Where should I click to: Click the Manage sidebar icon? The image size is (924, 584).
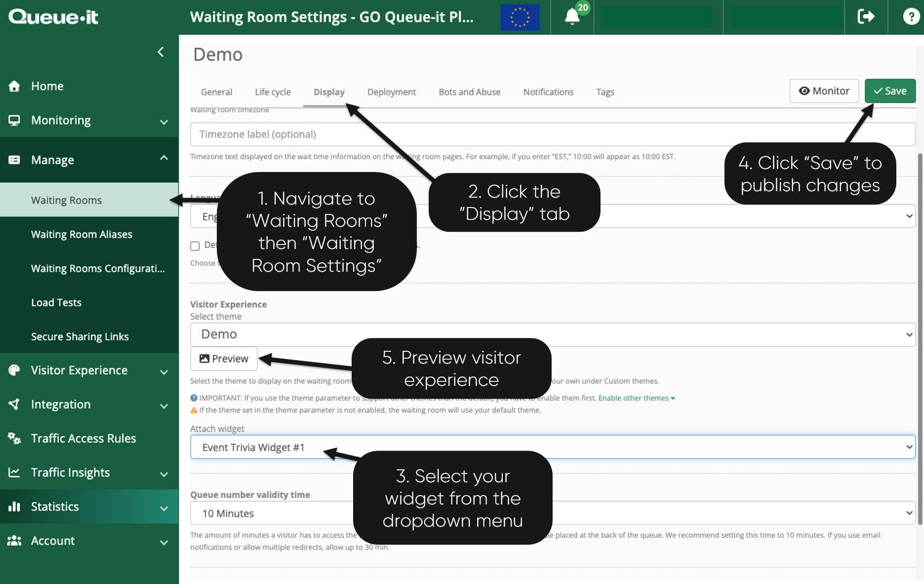14,160
